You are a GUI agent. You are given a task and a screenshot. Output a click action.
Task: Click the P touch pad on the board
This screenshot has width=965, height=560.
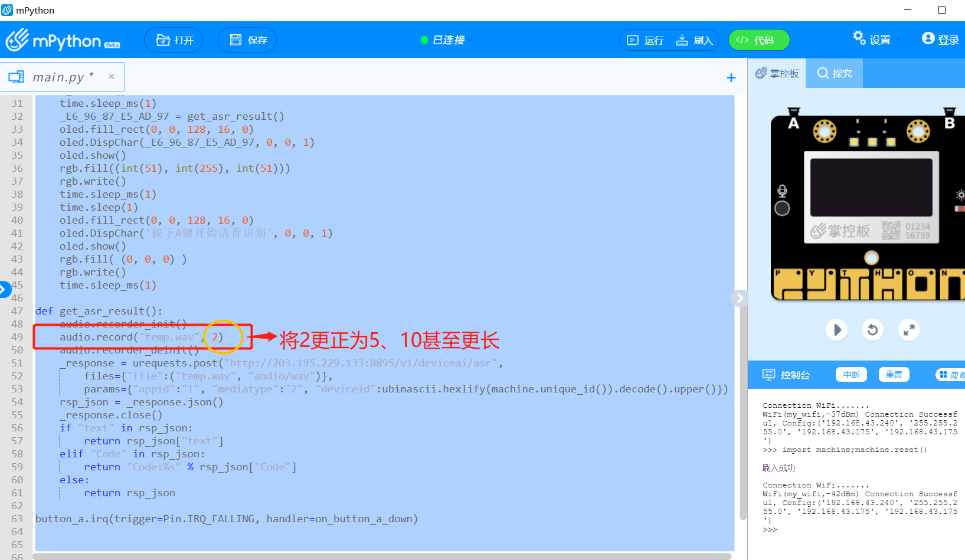pyautogui.click(x=787, y=283)
